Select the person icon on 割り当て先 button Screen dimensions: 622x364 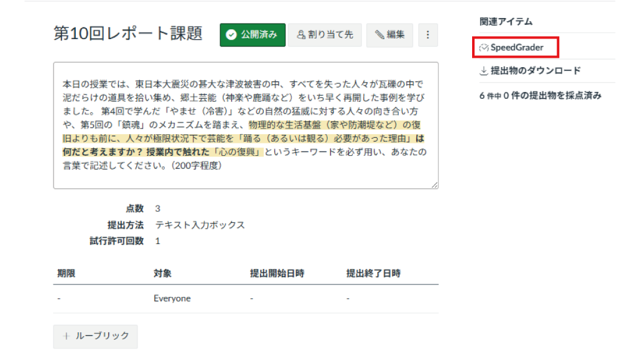click(x=300, y=35)
